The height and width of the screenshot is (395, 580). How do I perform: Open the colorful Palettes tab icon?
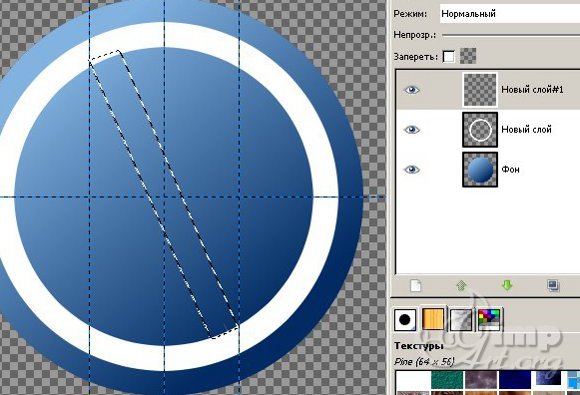click(489, 319)
